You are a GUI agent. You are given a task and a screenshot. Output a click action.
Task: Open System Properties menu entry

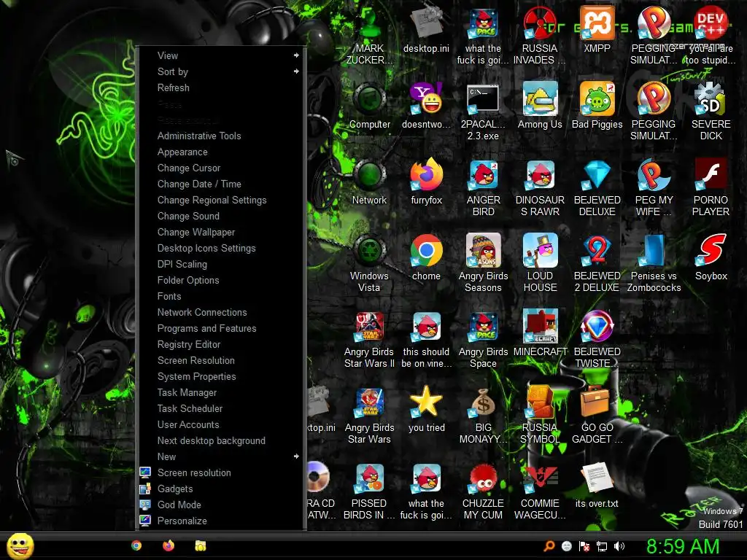pos(221,376)
